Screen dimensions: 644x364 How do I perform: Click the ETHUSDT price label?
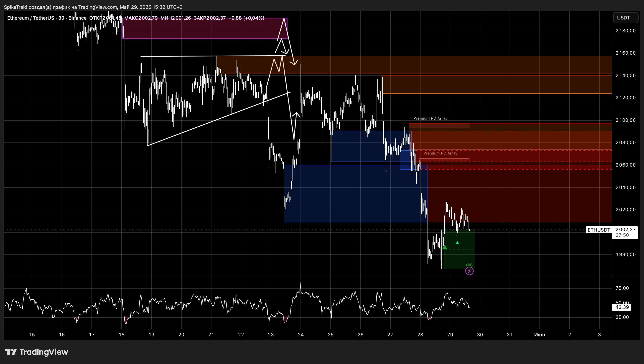tap(599, 230)
